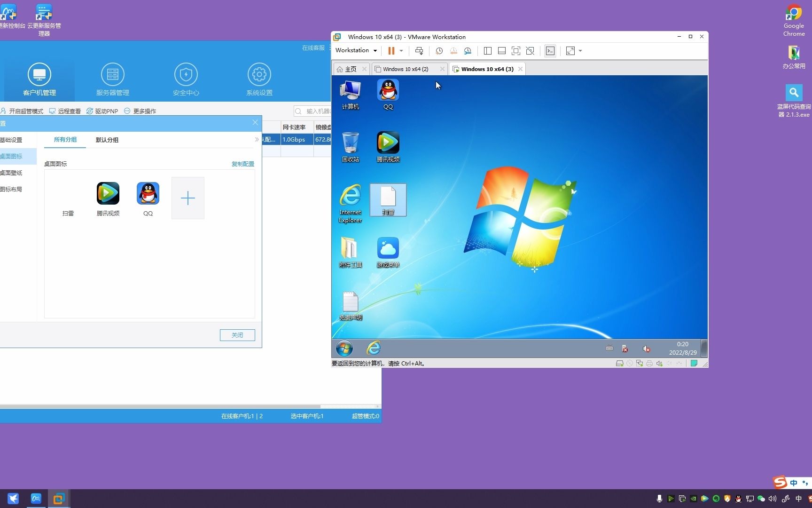
Task: Toggle the VMware console view button
Action: pos(550,51)
